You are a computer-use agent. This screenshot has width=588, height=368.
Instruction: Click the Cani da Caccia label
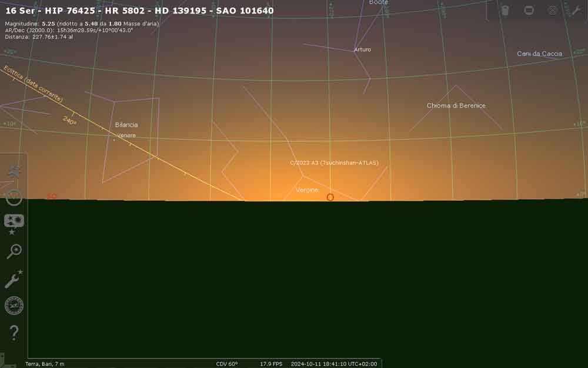click(539, 54)
